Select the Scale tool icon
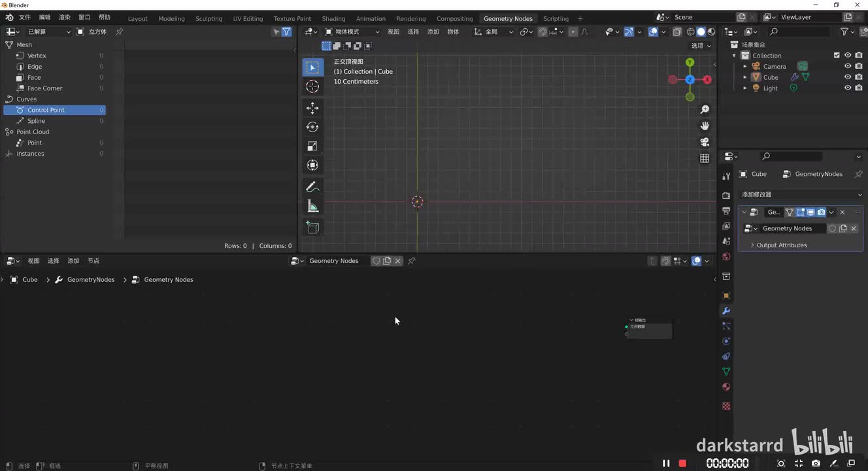 312,146
